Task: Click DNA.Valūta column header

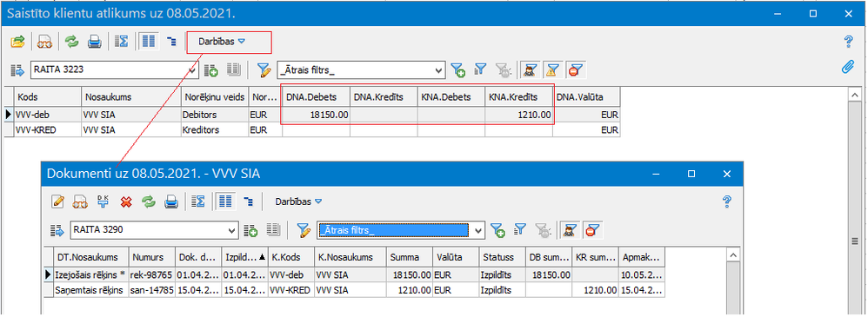Action: pos(586,96)
